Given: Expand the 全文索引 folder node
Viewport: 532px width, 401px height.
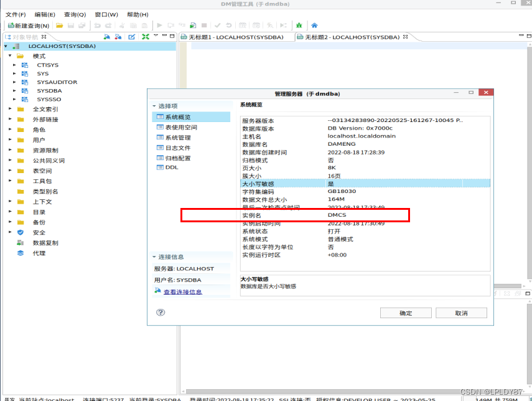Looking at the screenshot, I should [10, 109].
